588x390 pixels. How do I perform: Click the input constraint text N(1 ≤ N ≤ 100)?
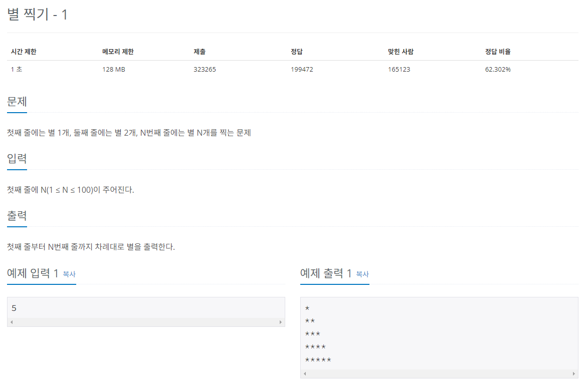[67, 190]
